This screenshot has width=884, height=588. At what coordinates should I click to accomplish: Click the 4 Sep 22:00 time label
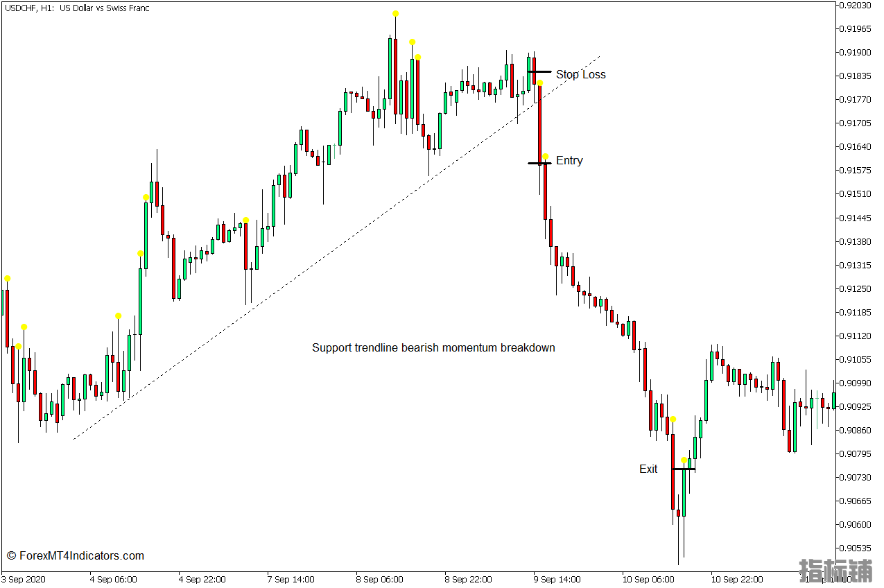coord(202,580)
